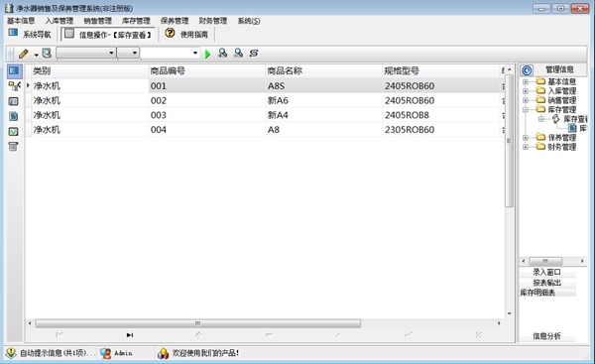The height and width of the screenshot is (364, 595).
Task: Click the S-shaped refresh icon in the toolbar
Action: click(254, 54)
